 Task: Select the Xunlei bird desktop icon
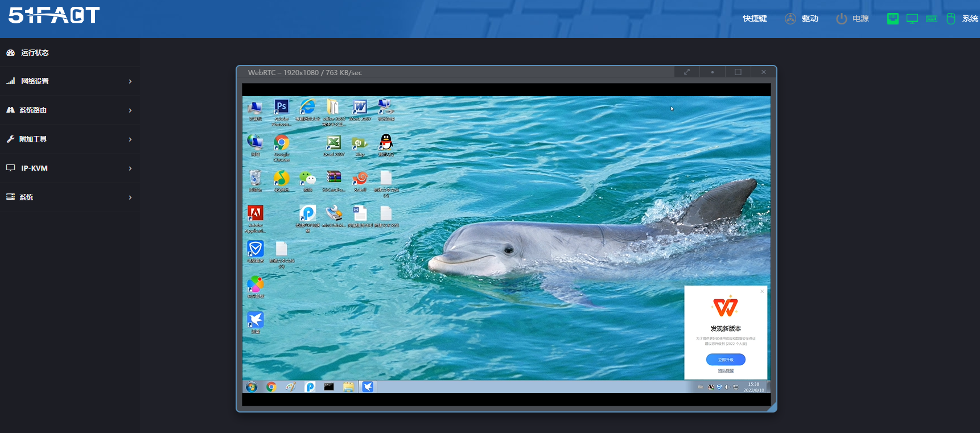point(255,321)
